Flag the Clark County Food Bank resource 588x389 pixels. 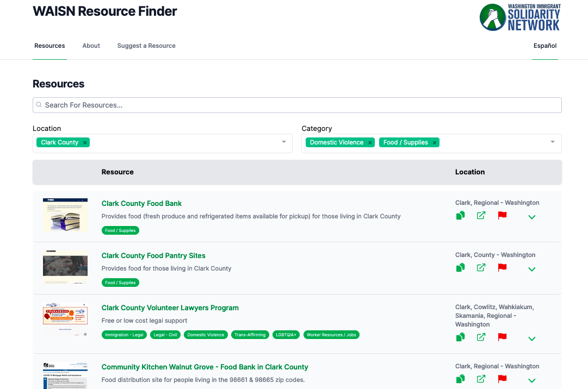coord(502,215)
